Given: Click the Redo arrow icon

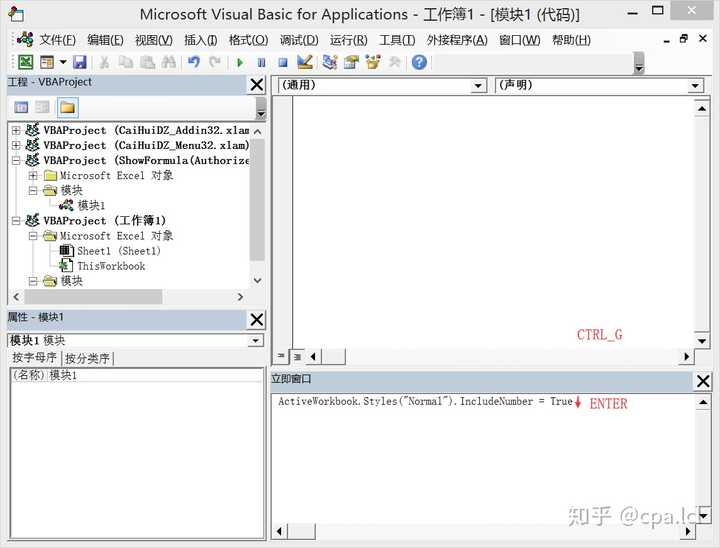Looking at the screenshot, I should point(215,62).
